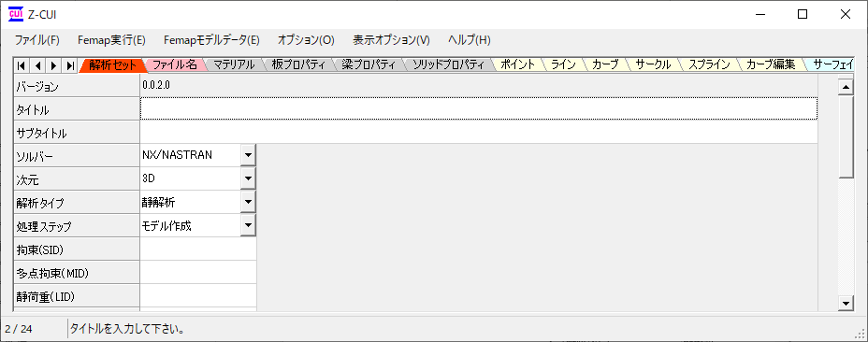Click the 多点拘束(MID) row label
The width and height of the screenshot is (868, 342).
click(x=77, y=272)
